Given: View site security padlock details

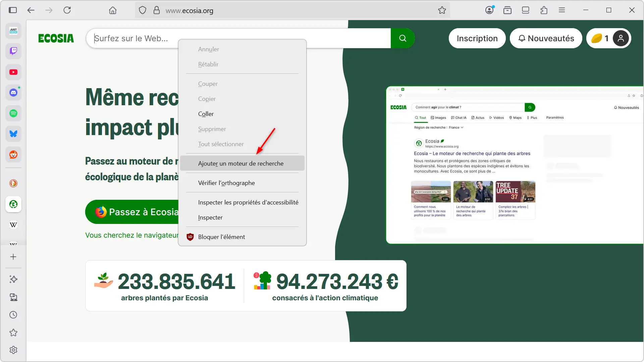Looking at the screenshot, I should (157, 10).
